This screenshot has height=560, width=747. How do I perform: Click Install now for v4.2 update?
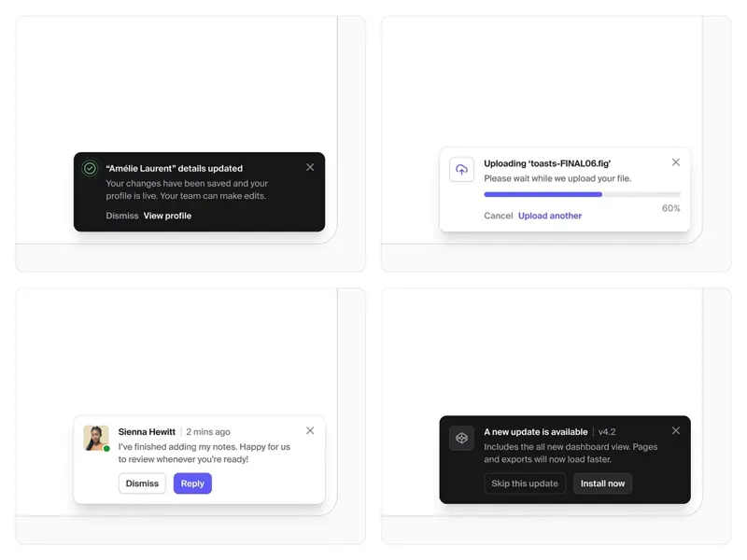coord(602,483)
